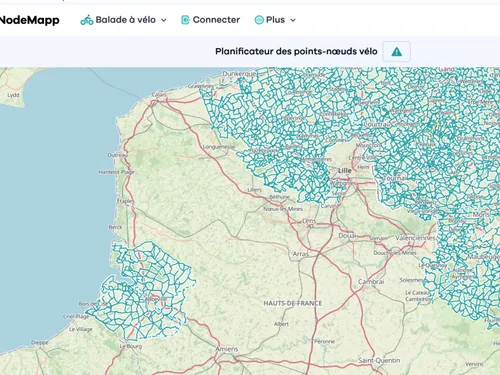
Task: Click the Cambrai city label
Action: (371, 282)
